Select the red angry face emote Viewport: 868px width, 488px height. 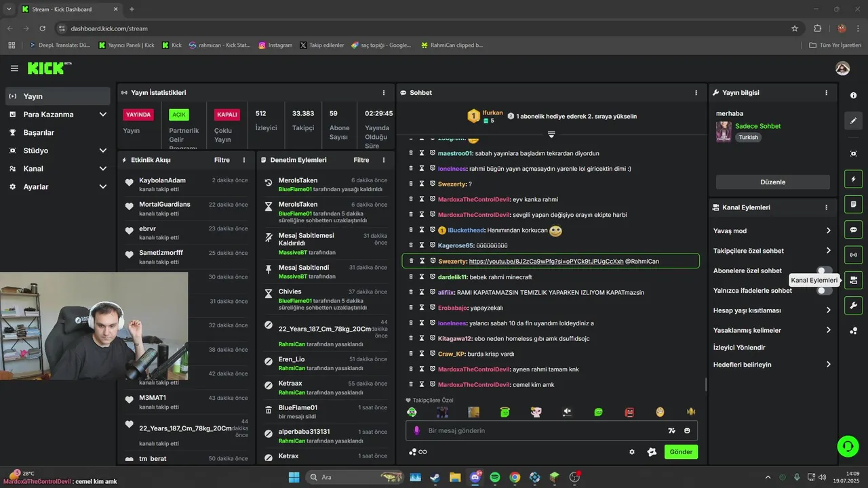coord(629,411)
